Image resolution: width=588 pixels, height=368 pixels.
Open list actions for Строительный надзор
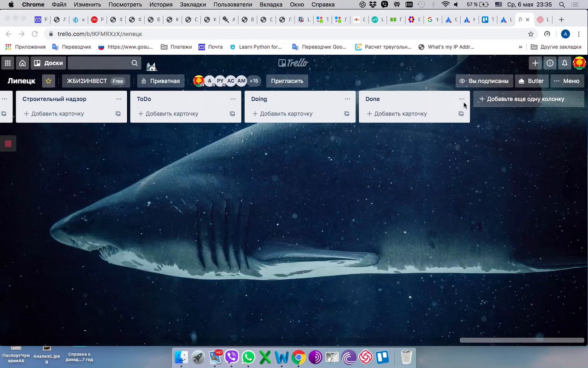(119, 99)
